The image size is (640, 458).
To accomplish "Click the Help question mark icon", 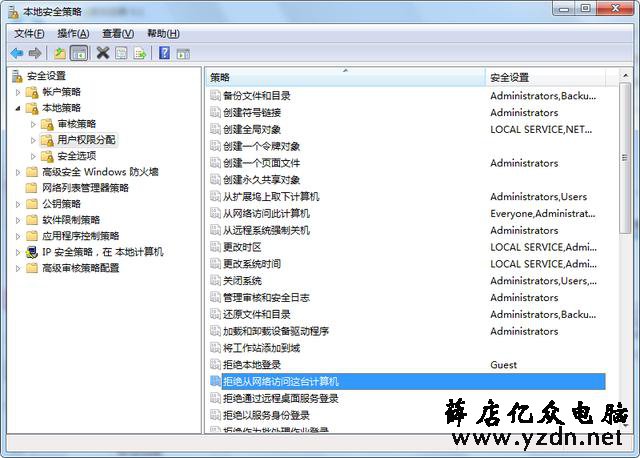I will click(x=164, y=53).
